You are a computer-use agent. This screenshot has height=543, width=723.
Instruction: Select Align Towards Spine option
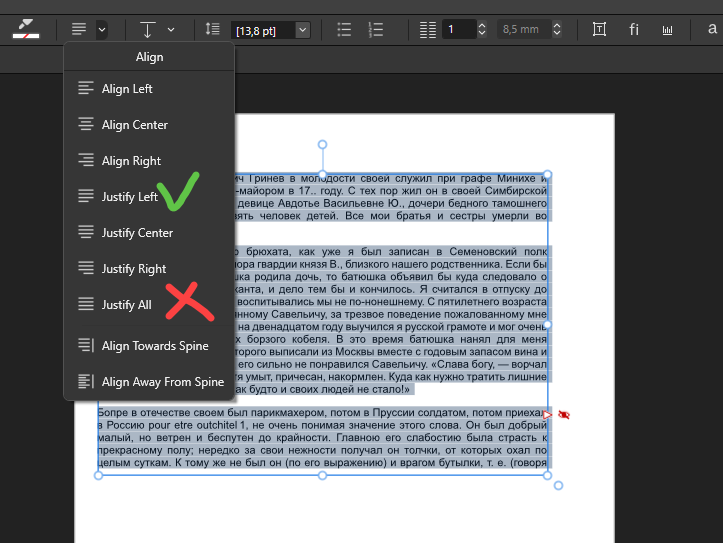click(x=149, y=345)
